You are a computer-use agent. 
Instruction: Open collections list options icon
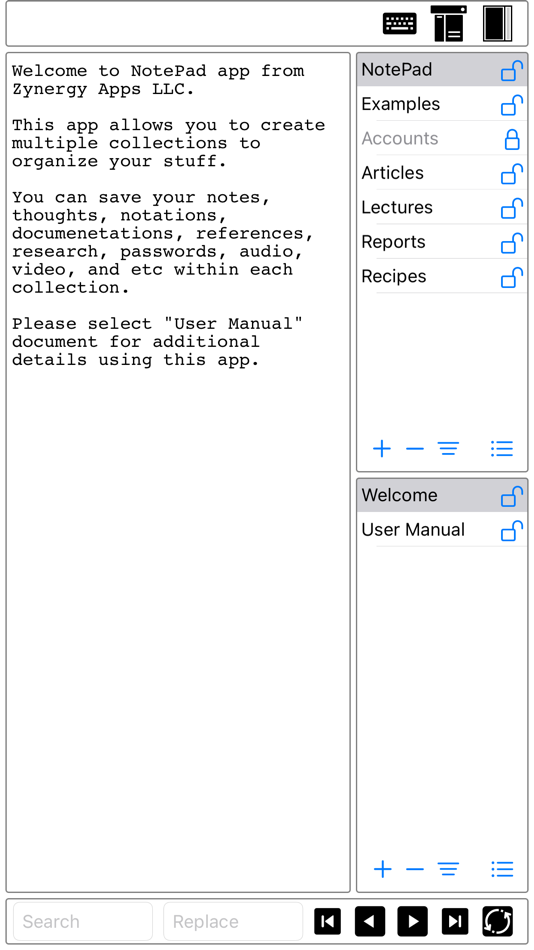502,449
